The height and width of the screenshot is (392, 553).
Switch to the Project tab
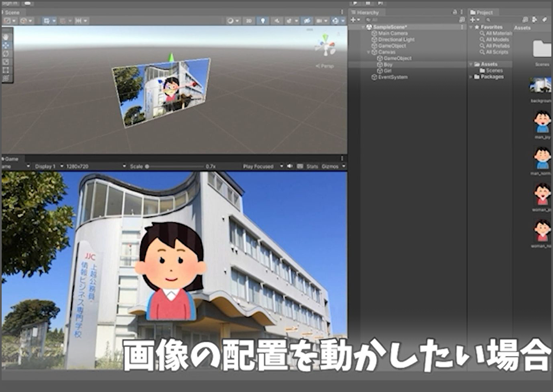[x=482, y=12]
